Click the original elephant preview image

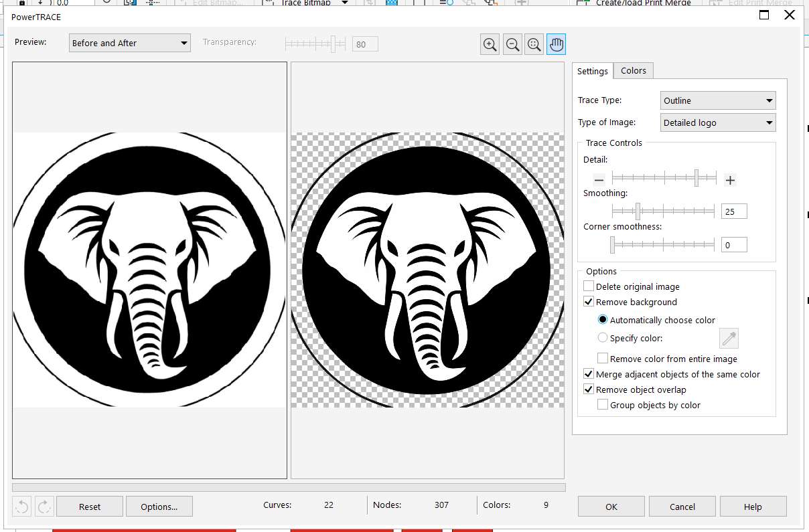coord(149,270)
